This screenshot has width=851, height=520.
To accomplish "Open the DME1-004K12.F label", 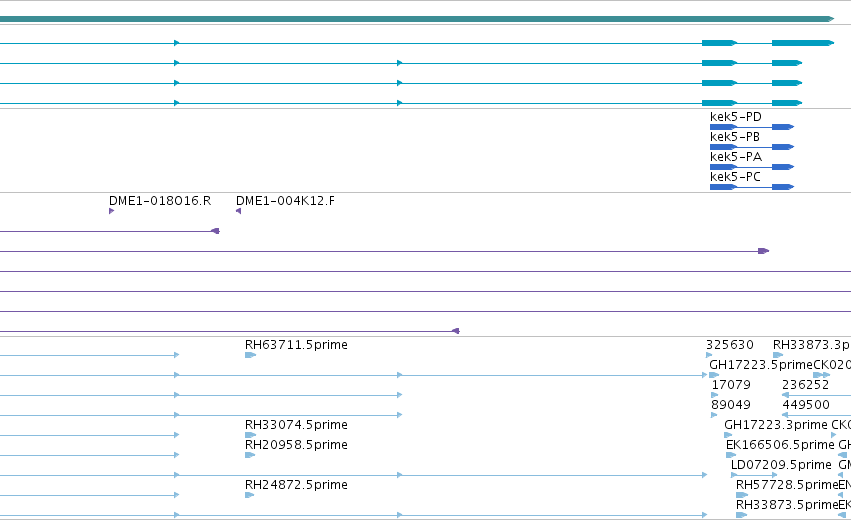I will 285,201.
